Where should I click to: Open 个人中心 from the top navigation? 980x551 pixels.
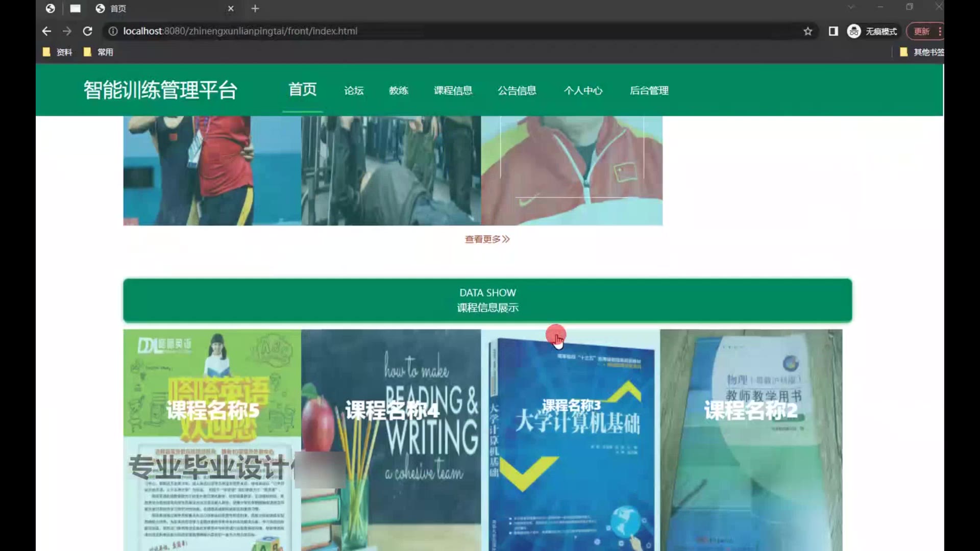[583, 90]
